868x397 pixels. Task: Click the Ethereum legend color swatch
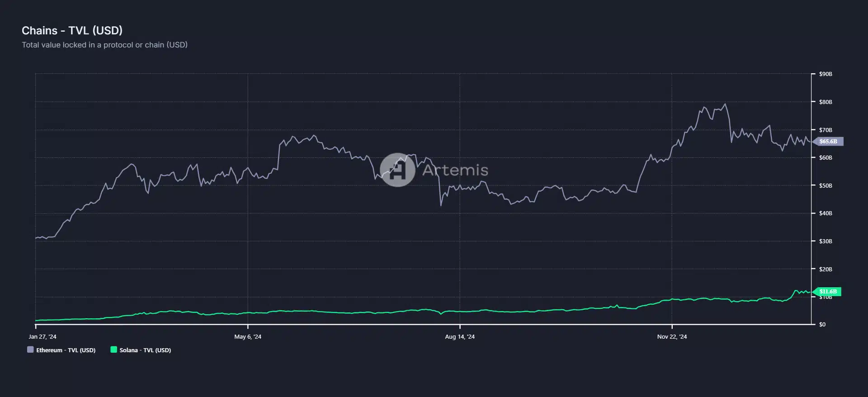[x=30, y=350]
